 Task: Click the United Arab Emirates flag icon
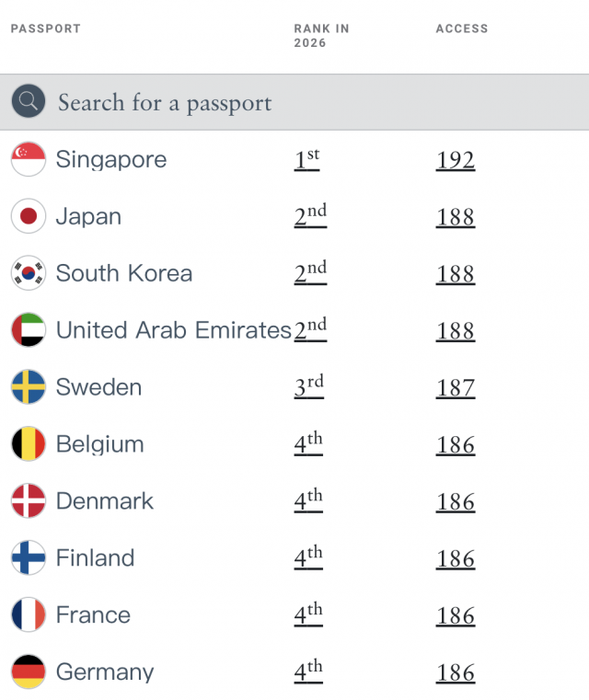[x=29, y=330]
